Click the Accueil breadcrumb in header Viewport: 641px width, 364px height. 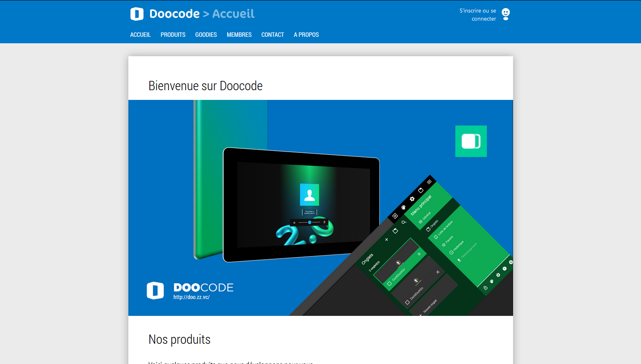(233, 14)
